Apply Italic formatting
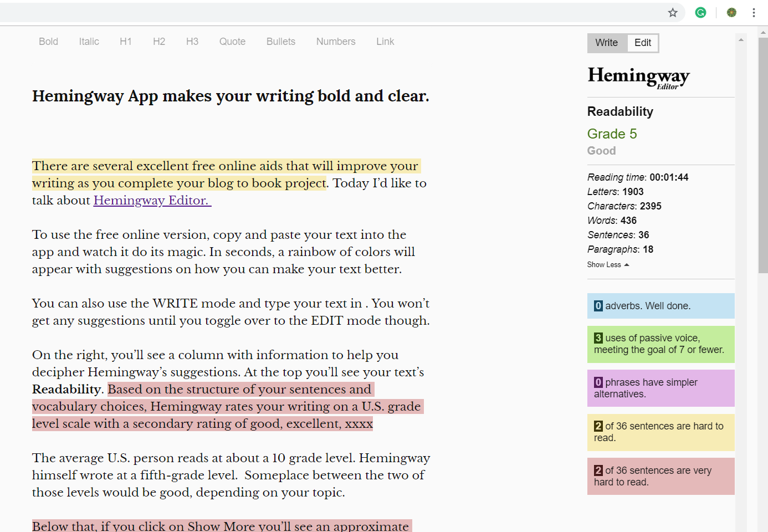Viewport: 768px width, 532px height. coord(89,42)
